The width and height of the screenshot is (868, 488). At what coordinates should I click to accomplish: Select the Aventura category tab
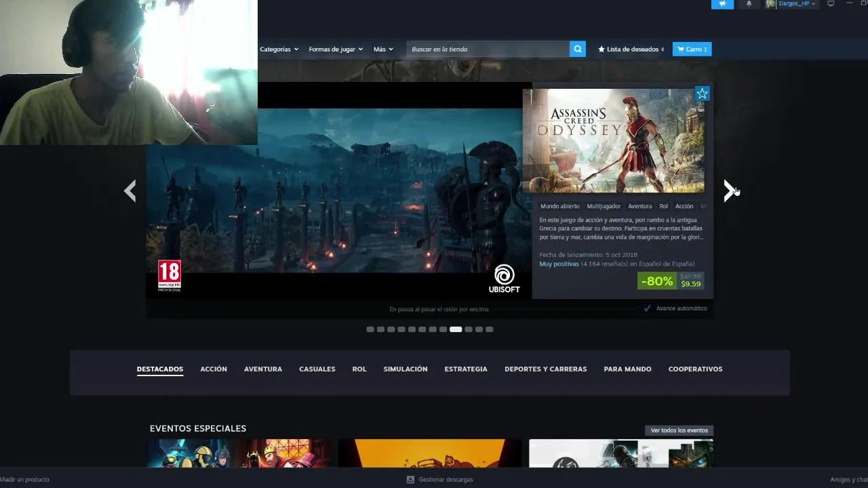(x=263, y=369)
